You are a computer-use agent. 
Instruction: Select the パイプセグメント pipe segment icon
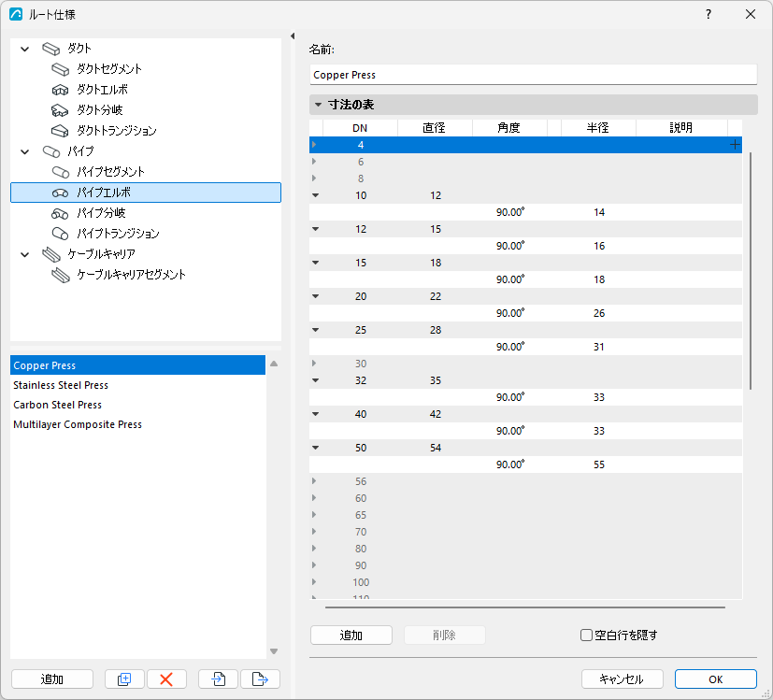(x=60, y=172)
